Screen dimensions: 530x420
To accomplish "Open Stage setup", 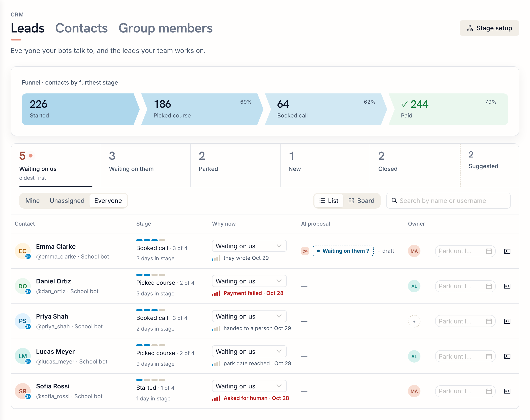I will [x=489, y=28].
